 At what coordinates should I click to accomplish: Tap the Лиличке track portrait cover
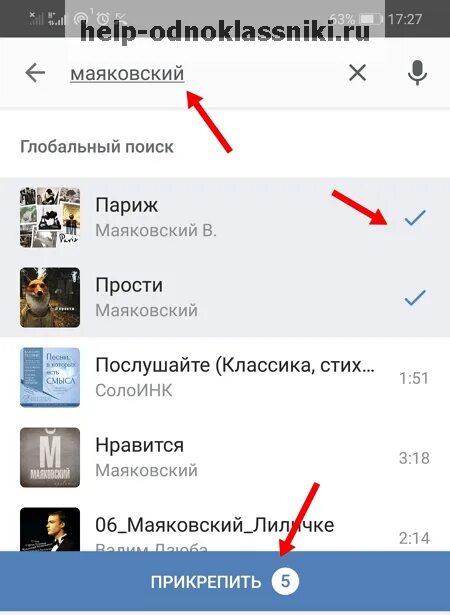[x=50, y=529]
